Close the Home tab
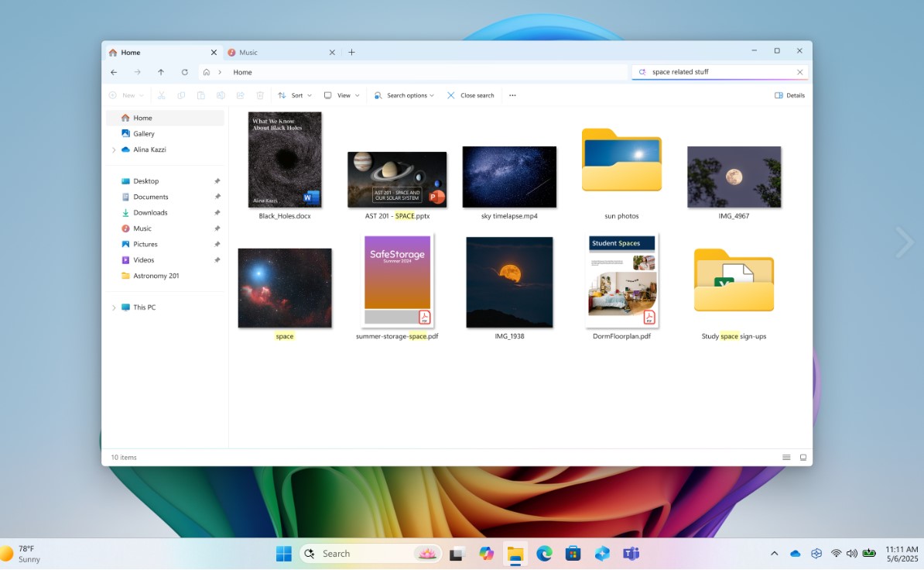This screenshot has width=924, height=570. (x=214, y=53)
